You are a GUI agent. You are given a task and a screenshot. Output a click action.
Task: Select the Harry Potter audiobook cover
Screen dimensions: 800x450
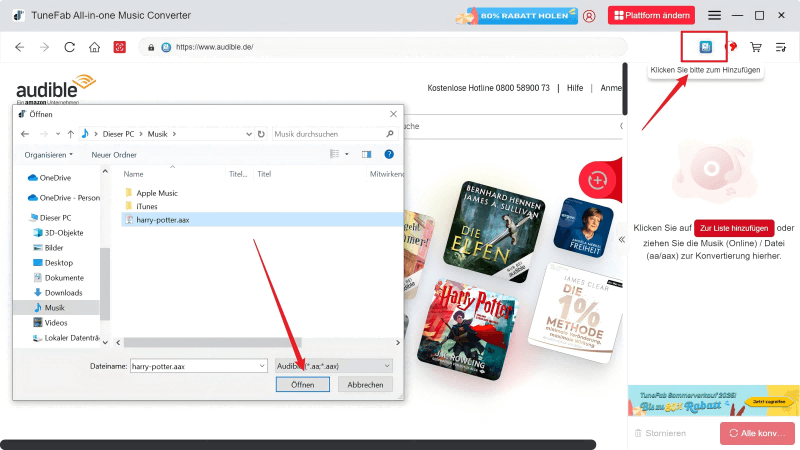click(x=467, y=329)
